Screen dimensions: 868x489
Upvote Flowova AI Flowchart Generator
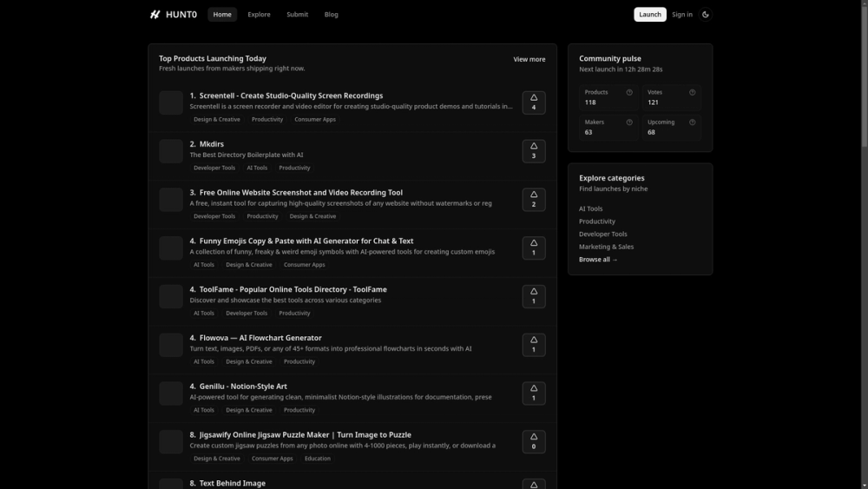coord(534,345)
